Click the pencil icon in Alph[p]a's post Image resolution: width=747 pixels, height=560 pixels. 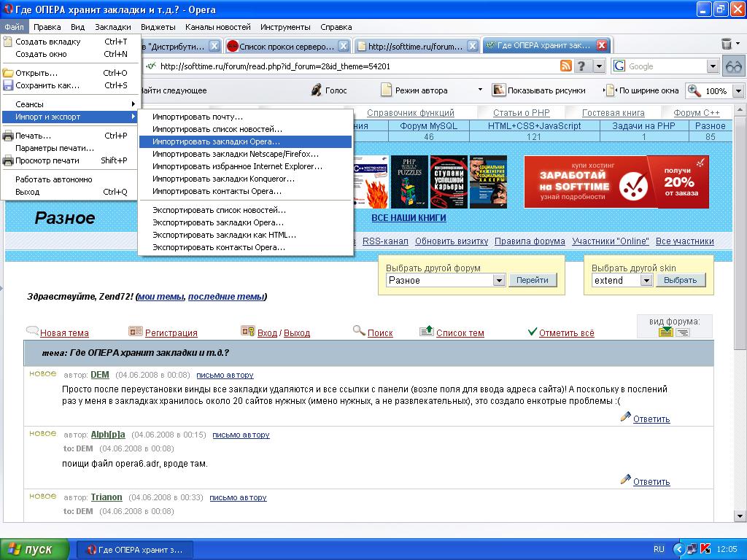(625, 479)
